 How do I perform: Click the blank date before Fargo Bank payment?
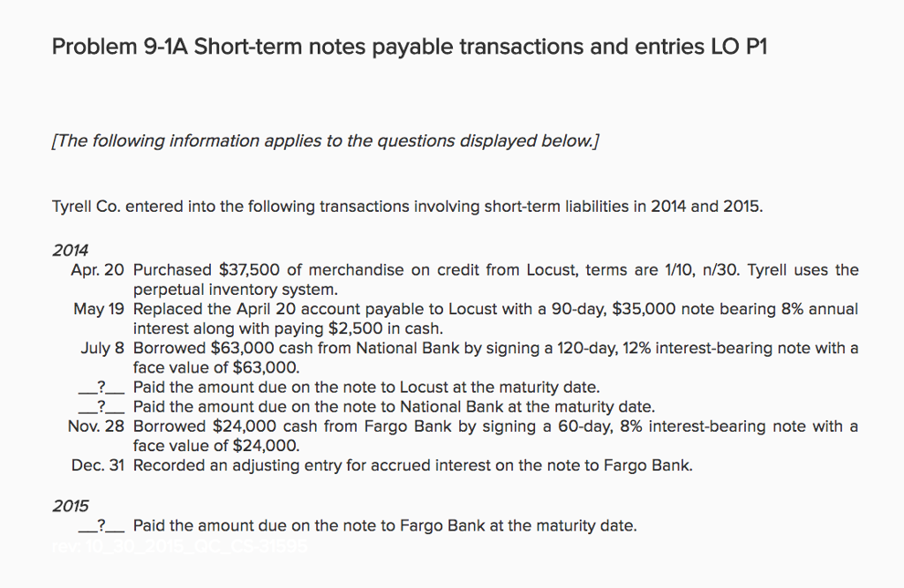point(102,526)
